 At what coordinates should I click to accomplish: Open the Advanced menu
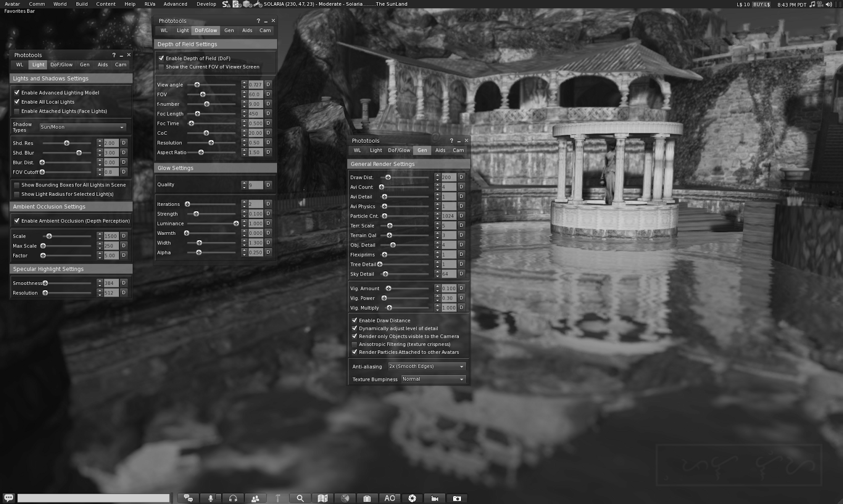(x=175, y=4)
